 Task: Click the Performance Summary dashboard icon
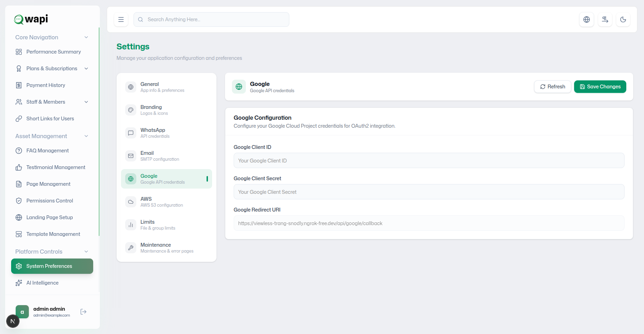[x=19, y=52]
